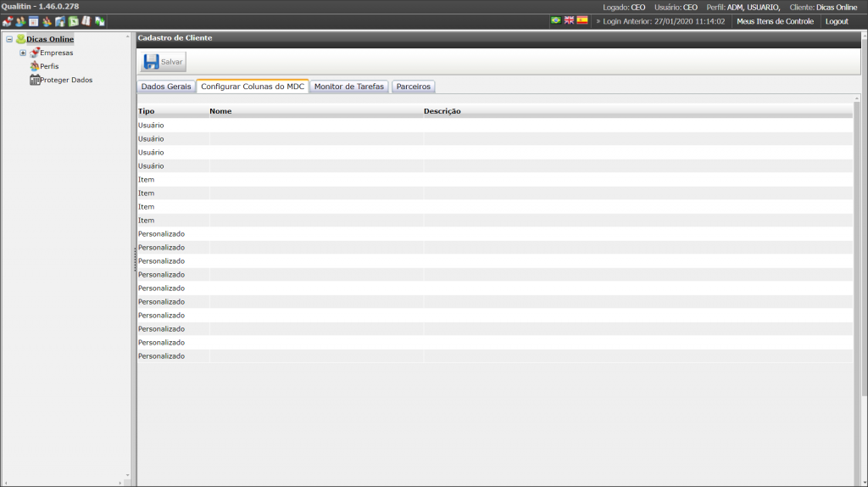Viewport: 868px width, 487px height.
Task: Click the green Dicas Online client icon
Action: pyautogui.click(x=20, y=39)
